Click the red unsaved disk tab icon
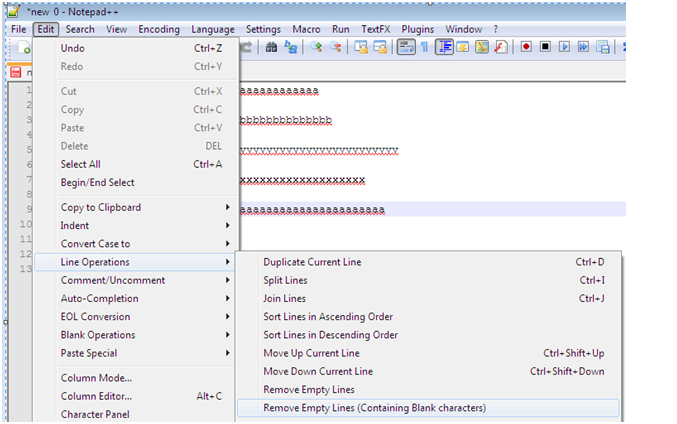677x424 pixels. [x=16, y=72]
